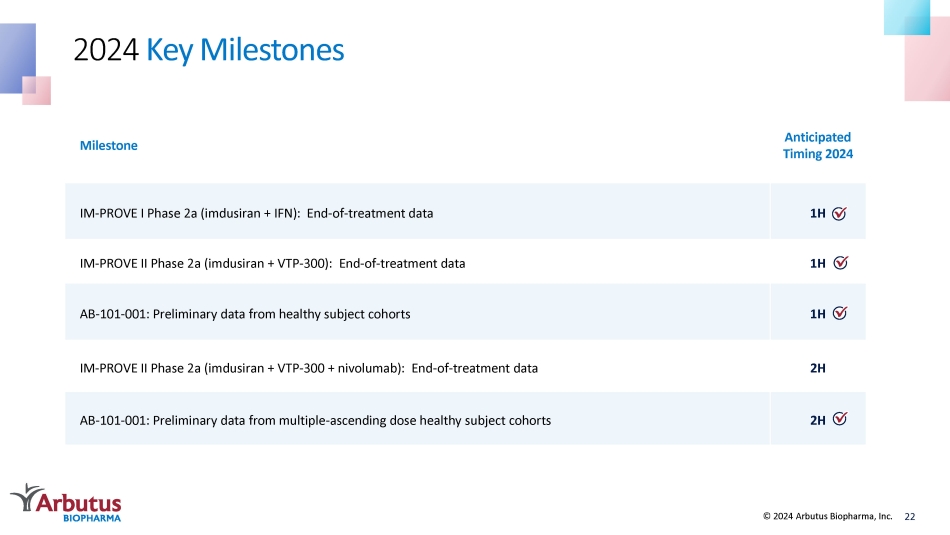Select the IM-PROVE II imdusiran + VTP-300 text
Screen dimensions: 950x535
[x=272, y=264]
